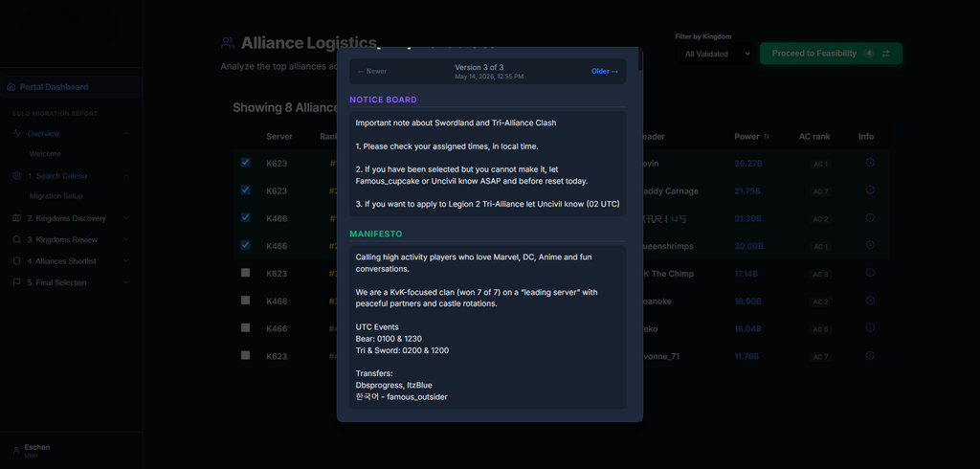This screenshot has width=980, height=469.
Task: Open the All Validated kingdom filter dropdown
Action: [x=714, y=54]
